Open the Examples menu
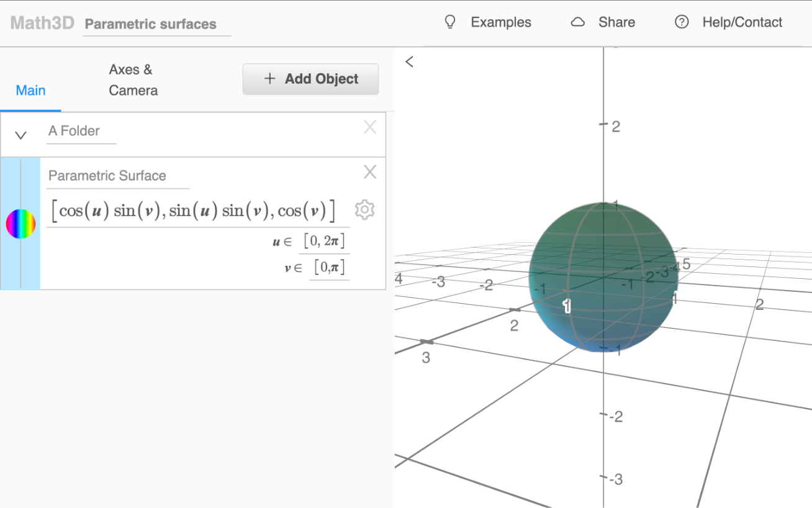 (500, 22)
